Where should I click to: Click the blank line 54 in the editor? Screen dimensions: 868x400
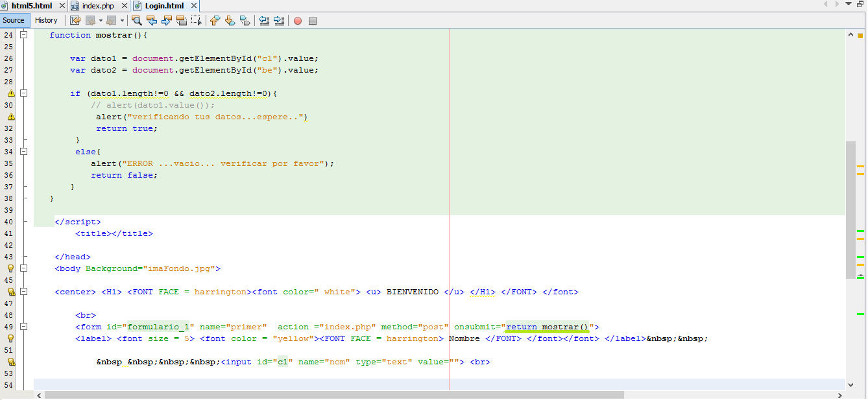[439, 385]
